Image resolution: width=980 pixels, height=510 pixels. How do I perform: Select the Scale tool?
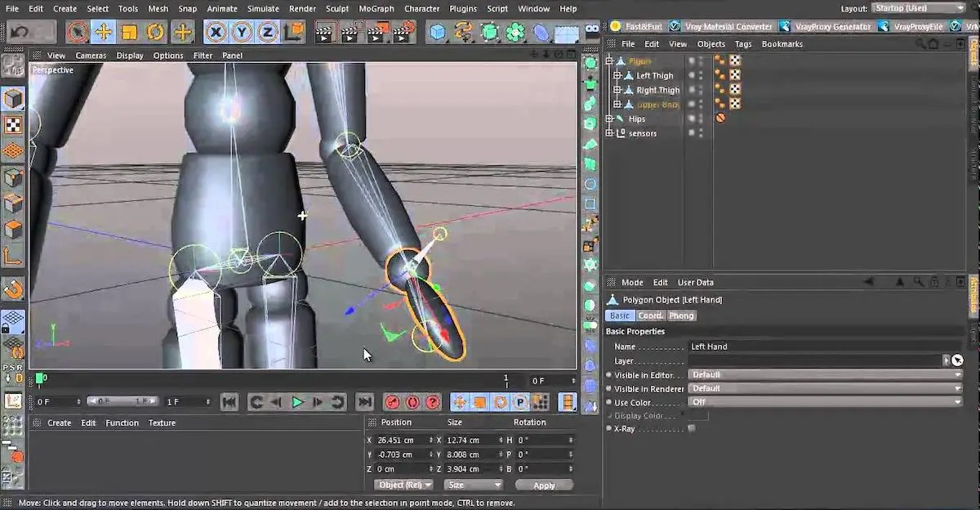coord(128,33)
